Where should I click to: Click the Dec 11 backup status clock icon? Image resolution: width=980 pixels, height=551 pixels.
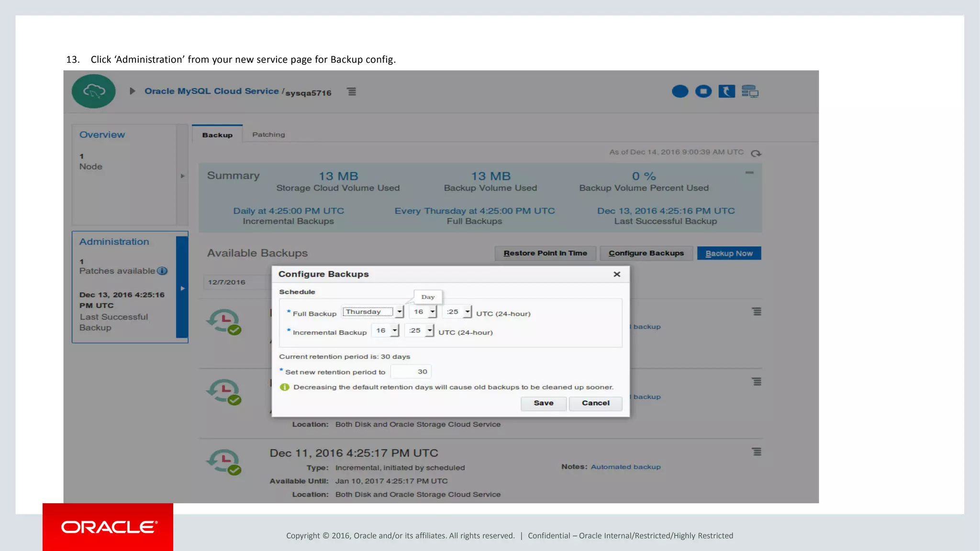click(224, 462)
